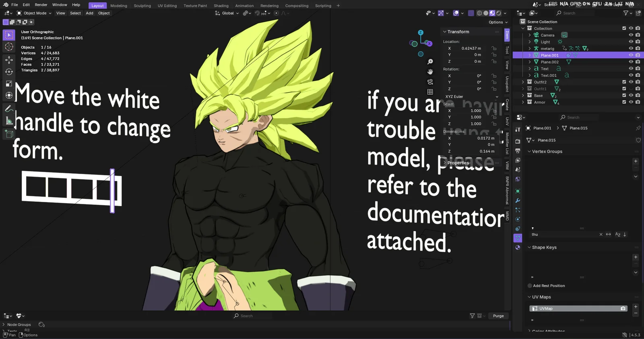Click the viewport pan hand icon
Image resolution: width=644 pixels, height=339 pixels.
[430, 72]
